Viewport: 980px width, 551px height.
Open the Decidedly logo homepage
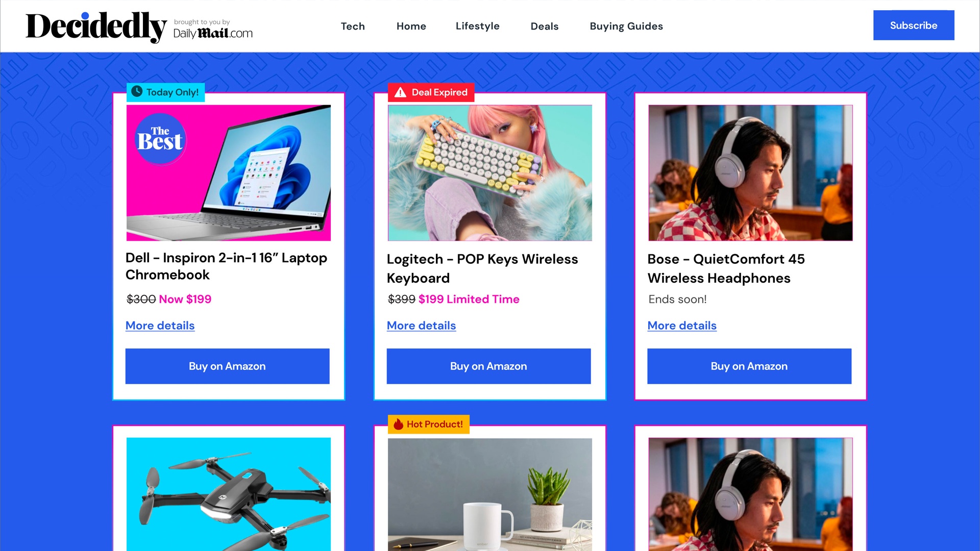(96, 27)
